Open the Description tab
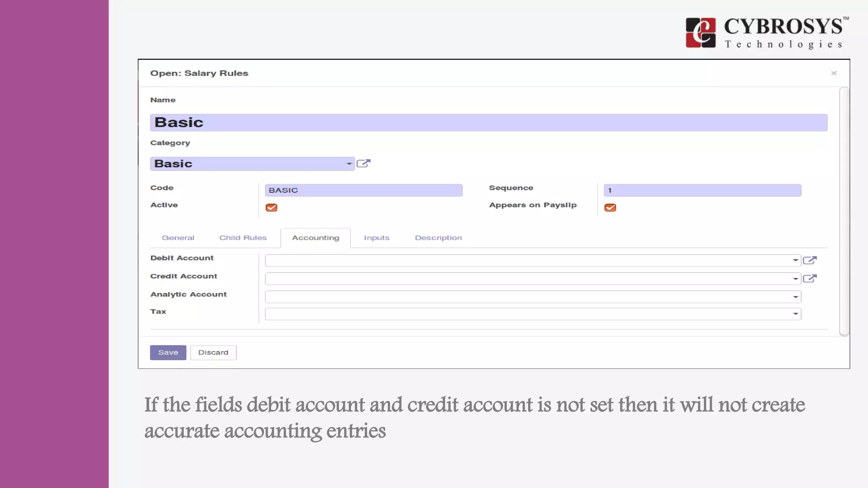Image resolution: width=868 pixels, height=488 pixels. pyautogui.click(x=438, y=238)
